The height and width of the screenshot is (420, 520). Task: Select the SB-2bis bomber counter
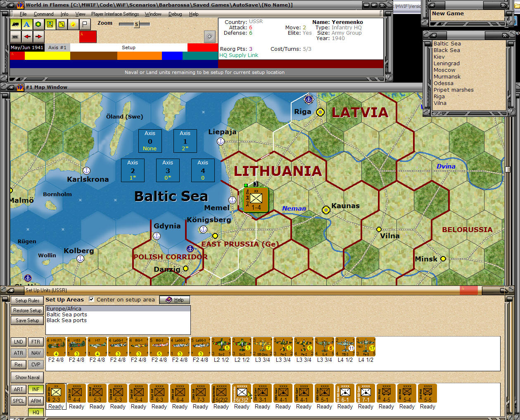262,347
